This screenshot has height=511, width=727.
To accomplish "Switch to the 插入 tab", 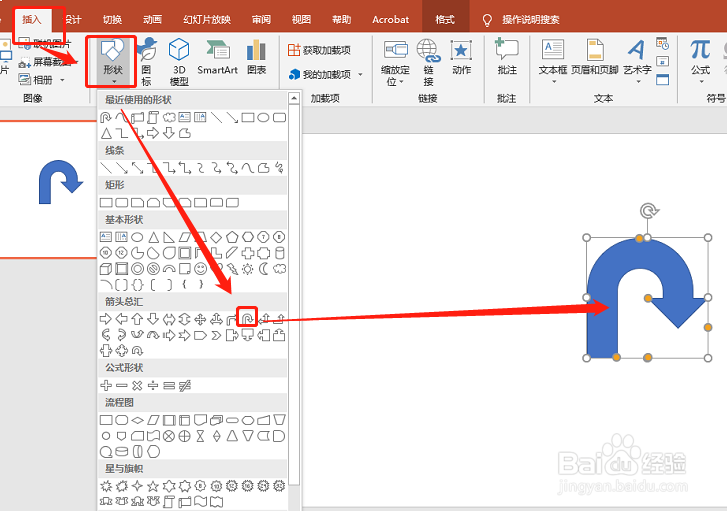I will pyautogui.click(x=32, y=19).
